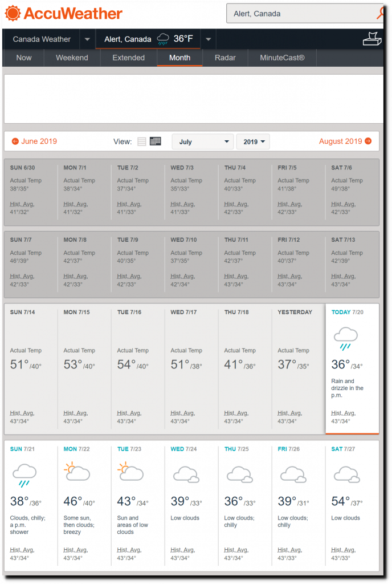Screen dimensions: 392x584
Task: Go to June 2019 link
Action: [x=39, y=141]
